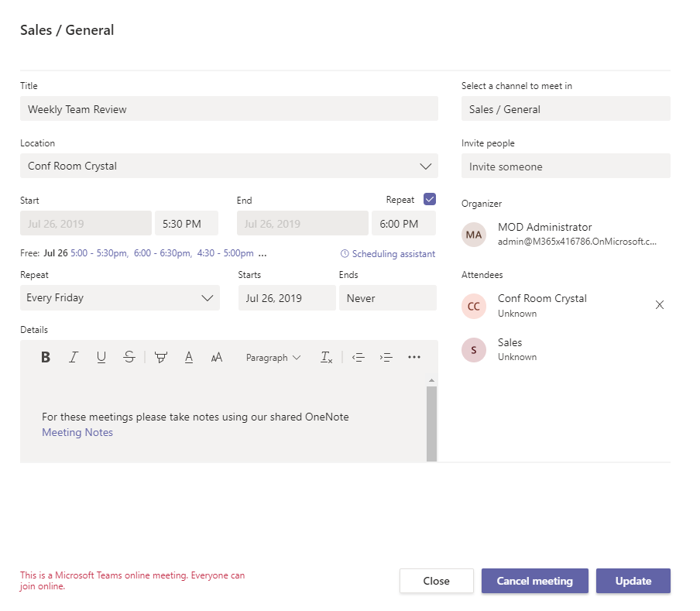The width and height of the screenshot is (700, 611).
Task: Open the font color picker
Action: coord(189,357)
